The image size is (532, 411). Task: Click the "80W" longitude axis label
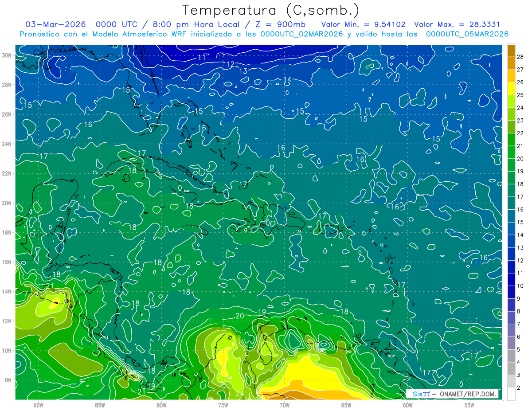pos(161,405)
